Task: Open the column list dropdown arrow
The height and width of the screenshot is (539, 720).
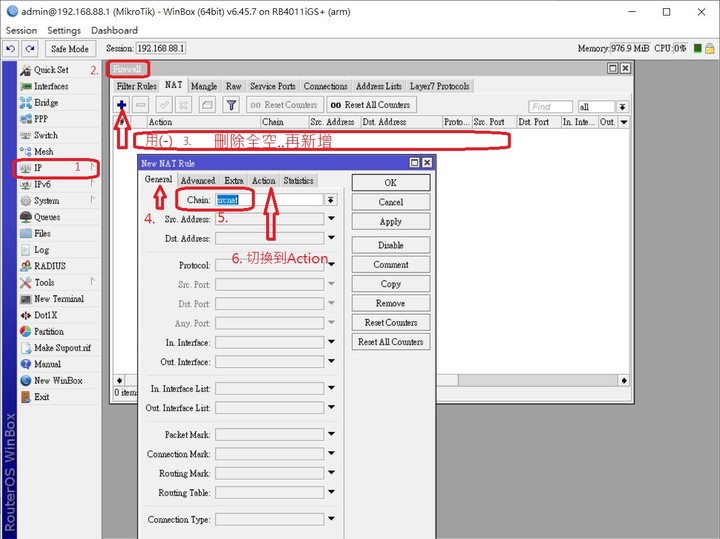Action: 624,122
